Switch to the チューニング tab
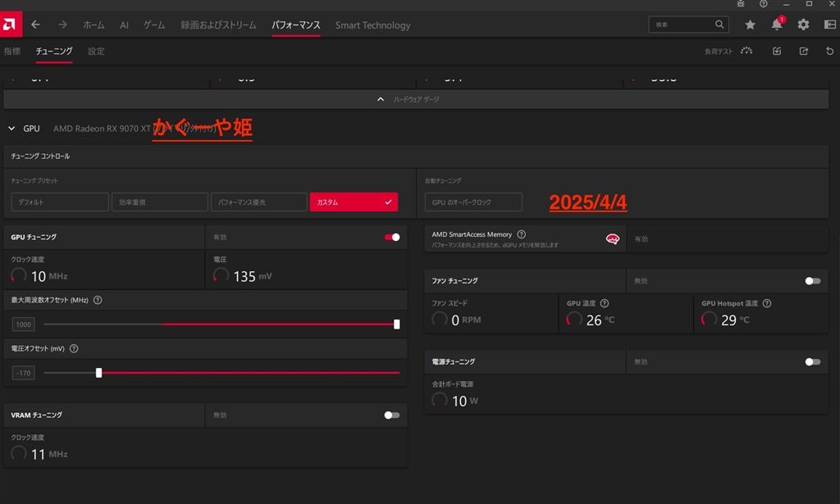Image resolution: width=840 pixels, height=504 pixels. (54, 52)
